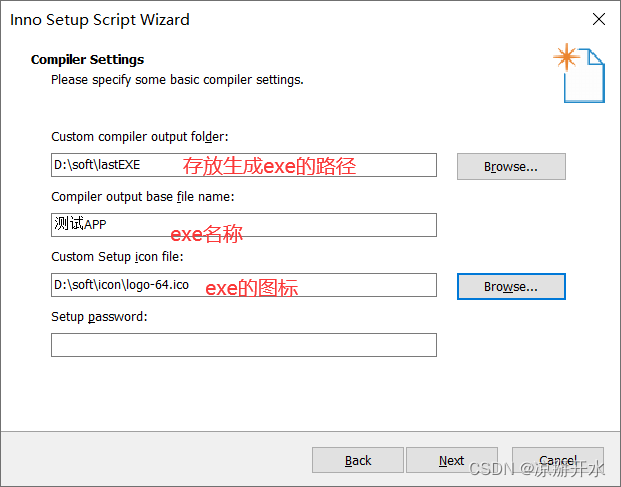This screenshot has height=487, width=621.
Task: Click the Setup password input field
Action: coord(244,345)
